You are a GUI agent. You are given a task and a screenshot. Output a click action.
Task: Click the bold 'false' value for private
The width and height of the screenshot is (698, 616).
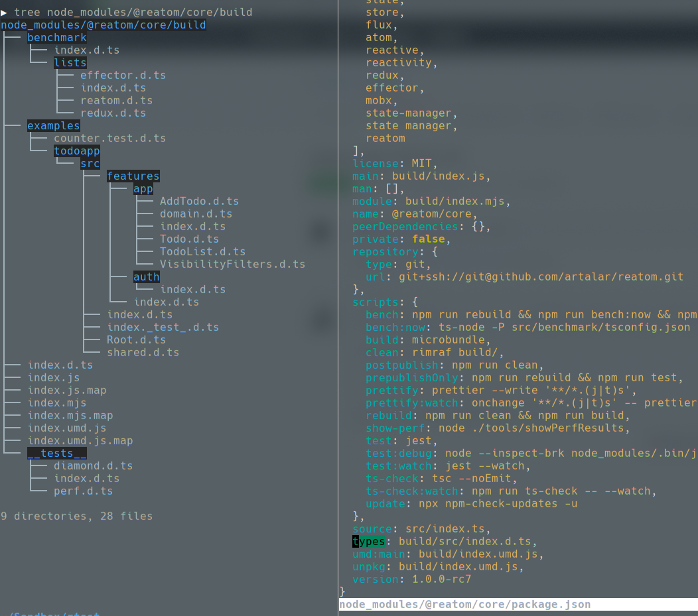428,239
